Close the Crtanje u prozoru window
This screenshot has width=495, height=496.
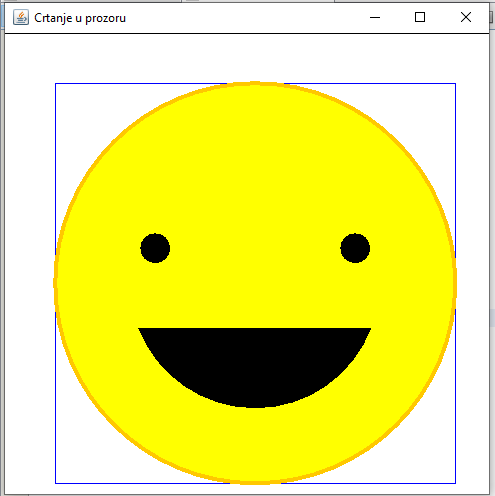466,17
